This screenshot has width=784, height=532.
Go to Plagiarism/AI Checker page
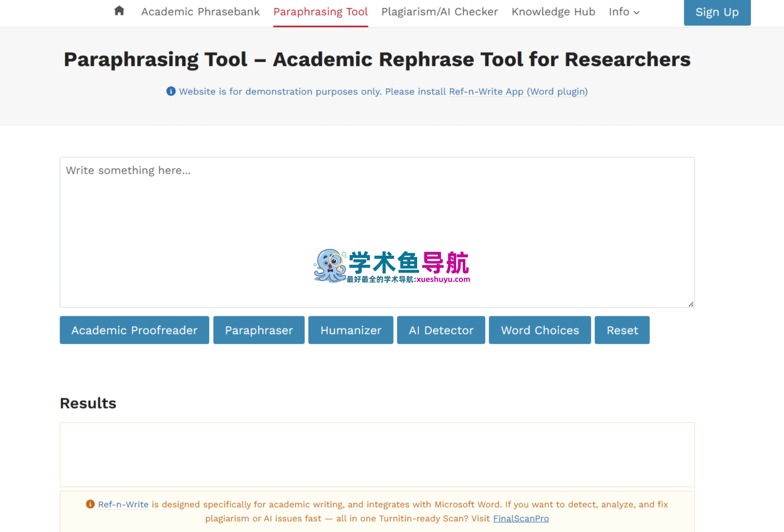coord(439,12)
